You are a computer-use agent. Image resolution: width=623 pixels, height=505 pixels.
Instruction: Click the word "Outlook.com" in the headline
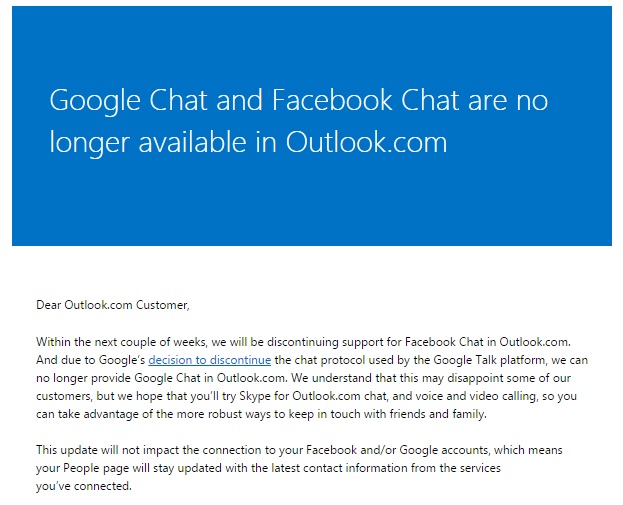(x=366, y=142)
